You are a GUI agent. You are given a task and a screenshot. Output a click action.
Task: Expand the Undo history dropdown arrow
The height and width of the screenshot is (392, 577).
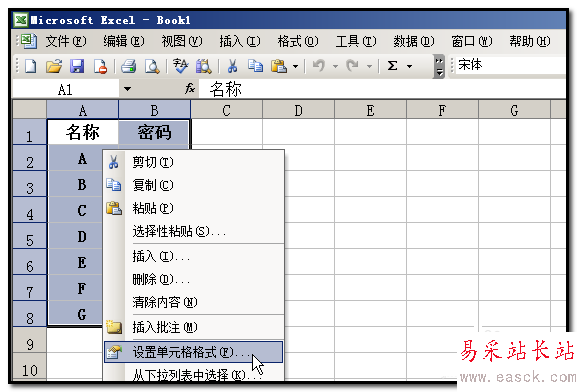point(335,67)
